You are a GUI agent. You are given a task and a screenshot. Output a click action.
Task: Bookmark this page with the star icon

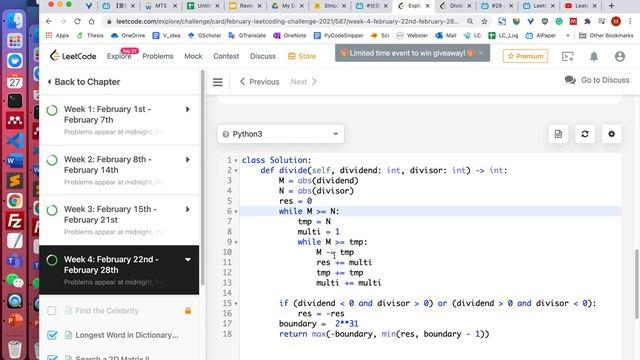pyautogui.click(x=484, y=21)
